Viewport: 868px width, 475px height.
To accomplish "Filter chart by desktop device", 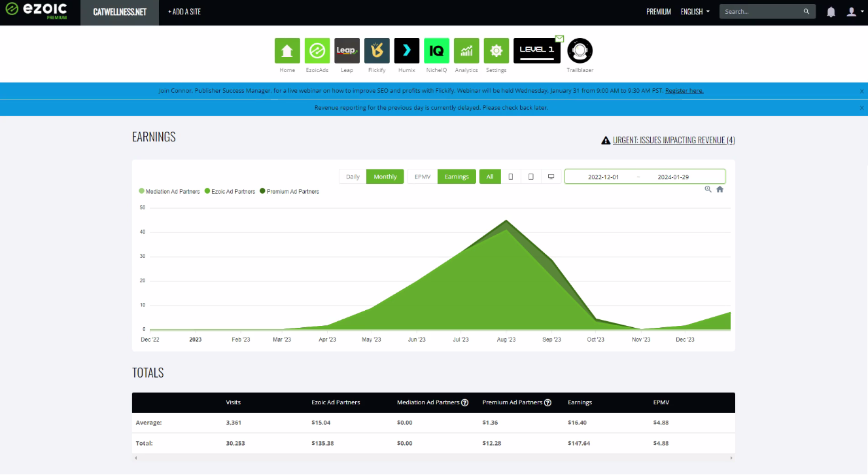I will click(x=551, y=177).
